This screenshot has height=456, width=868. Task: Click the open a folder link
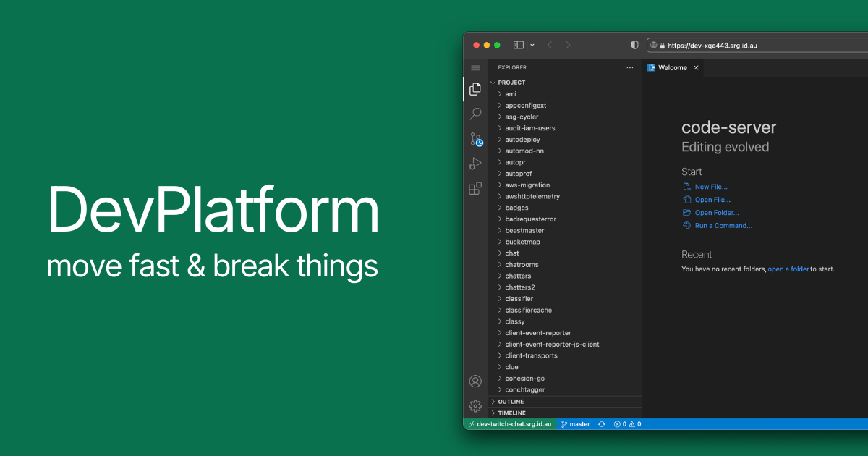pos(788,269)
